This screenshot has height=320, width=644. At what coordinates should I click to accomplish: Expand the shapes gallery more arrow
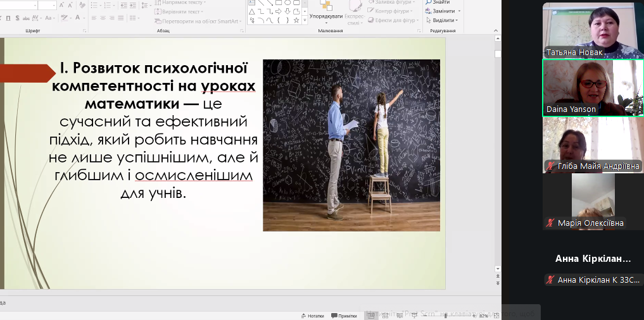(305, 21)
